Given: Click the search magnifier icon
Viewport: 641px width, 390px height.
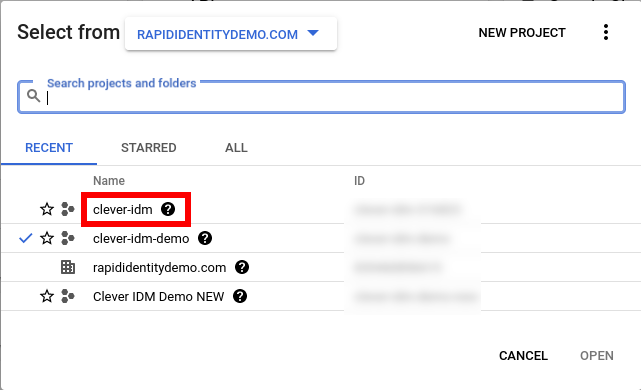Looking at the screenshot, I should tap(34, 96).
